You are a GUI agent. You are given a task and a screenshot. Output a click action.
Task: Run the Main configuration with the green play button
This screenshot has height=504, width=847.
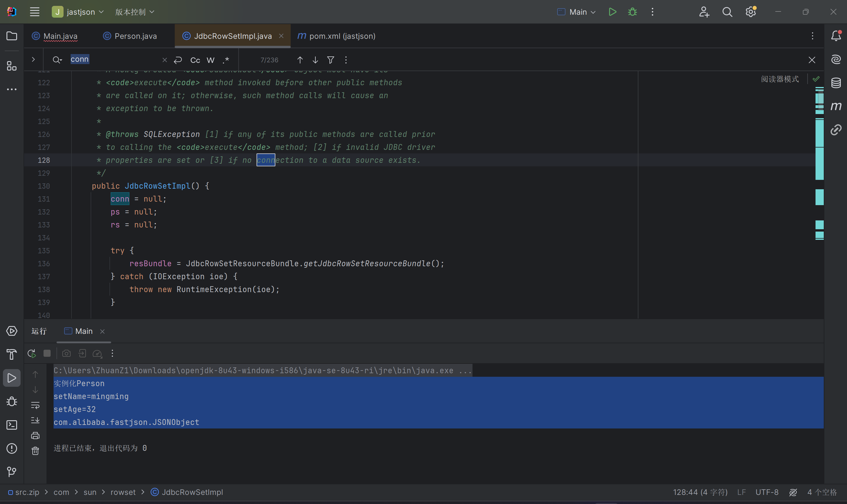pos(612,12)
